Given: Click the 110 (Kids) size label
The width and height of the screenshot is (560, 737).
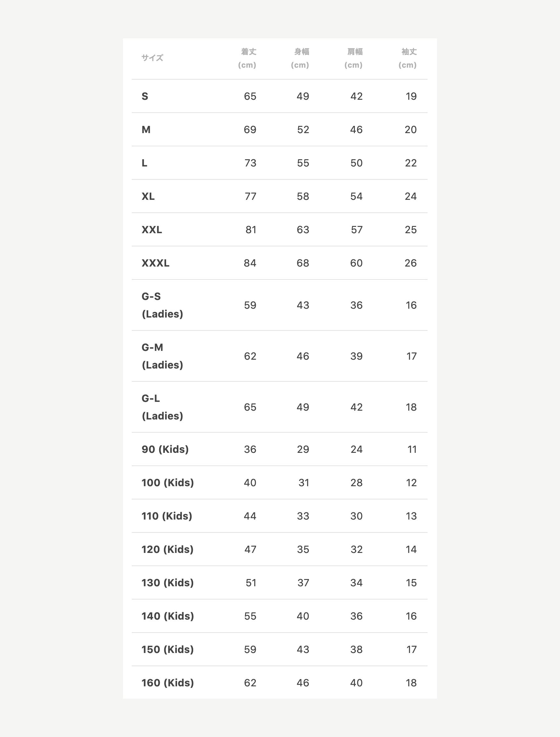Looking at the screenshot, I should click(x=167, y=516).
